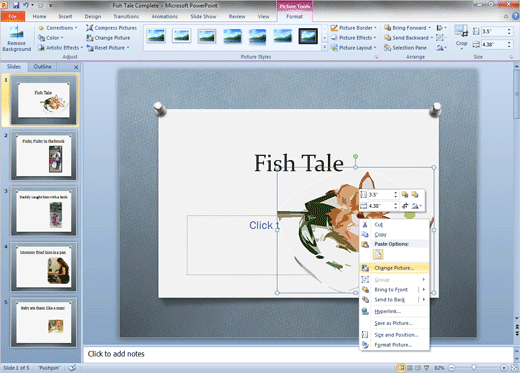Switch to the Outline pane tab
The image size is (520, 373).
coord(42,67)
